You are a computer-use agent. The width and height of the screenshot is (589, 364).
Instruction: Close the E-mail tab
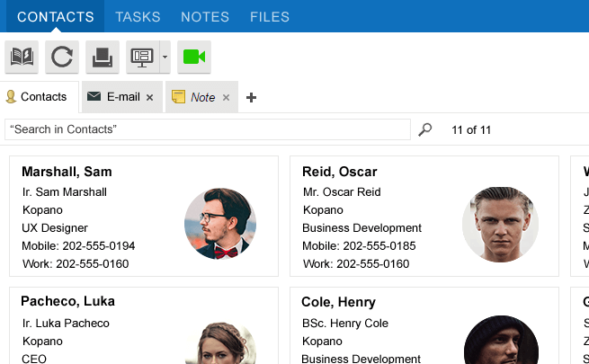click(x=150, y=98)
